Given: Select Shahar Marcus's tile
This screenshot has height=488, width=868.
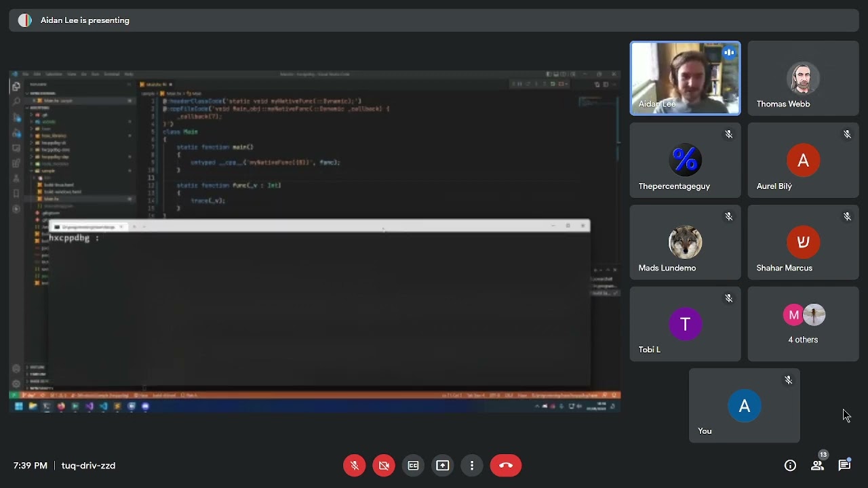Looking at the screenshot, I should (x=803, y=243).
